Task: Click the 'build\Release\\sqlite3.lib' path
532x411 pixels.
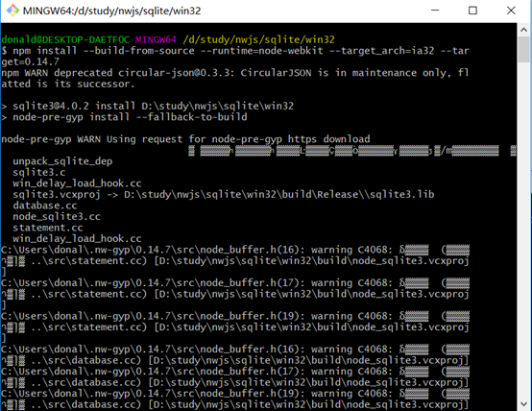Action: click(x=358, y=195)
